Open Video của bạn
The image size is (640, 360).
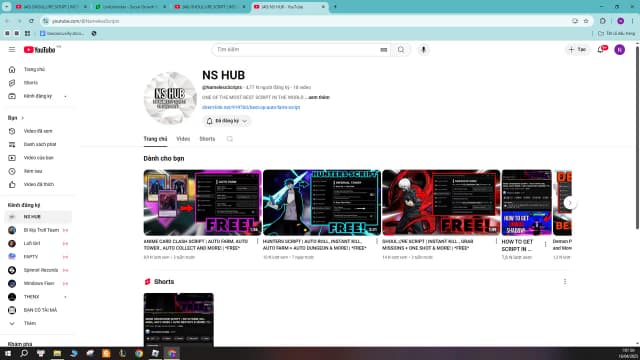coord(39,158)
